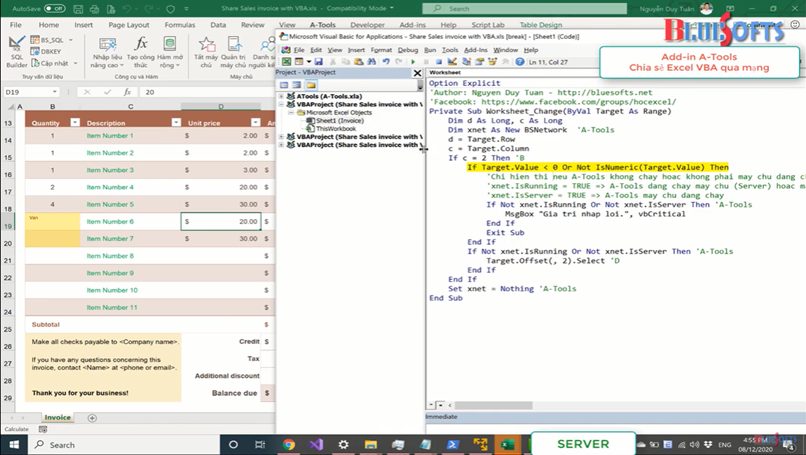
Task: Open the Page Layout ribbon tab
Action: click(129, 25)
